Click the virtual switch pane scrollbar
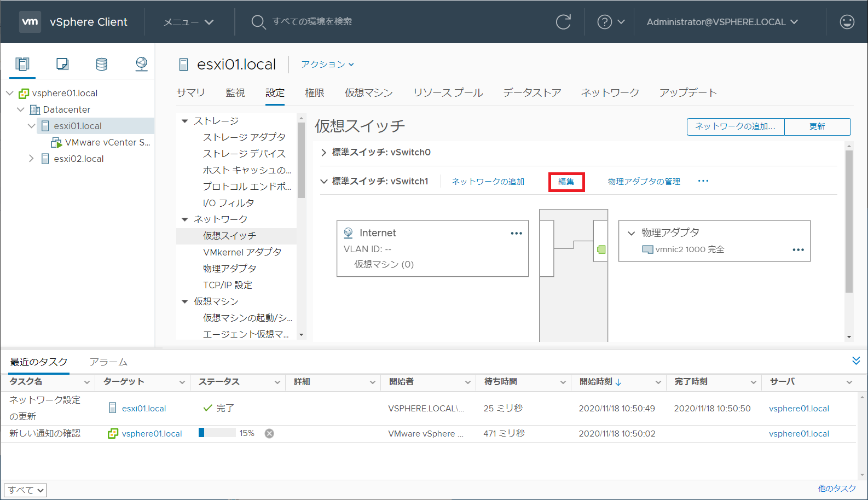868x500 pixels. click(x=849, y=222)
